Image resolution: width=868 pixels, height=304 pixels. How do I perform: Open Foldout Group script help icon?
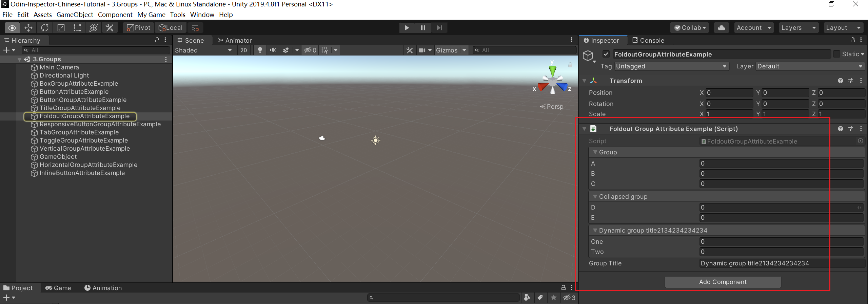[841, 129]
